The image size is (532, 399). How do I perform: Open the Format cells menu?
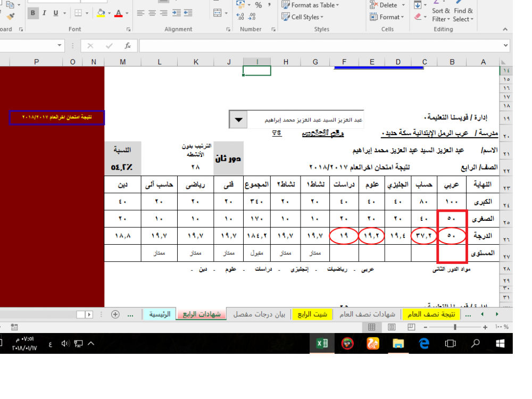pyautogui.click(x=387, y=16)
